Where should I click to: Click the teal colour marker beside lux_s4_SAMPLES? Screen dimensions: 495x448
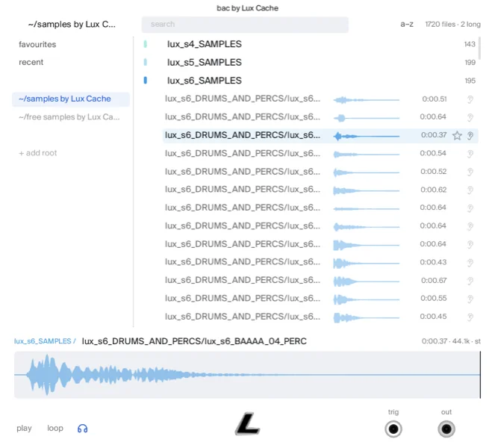click(x=146, y=44)
